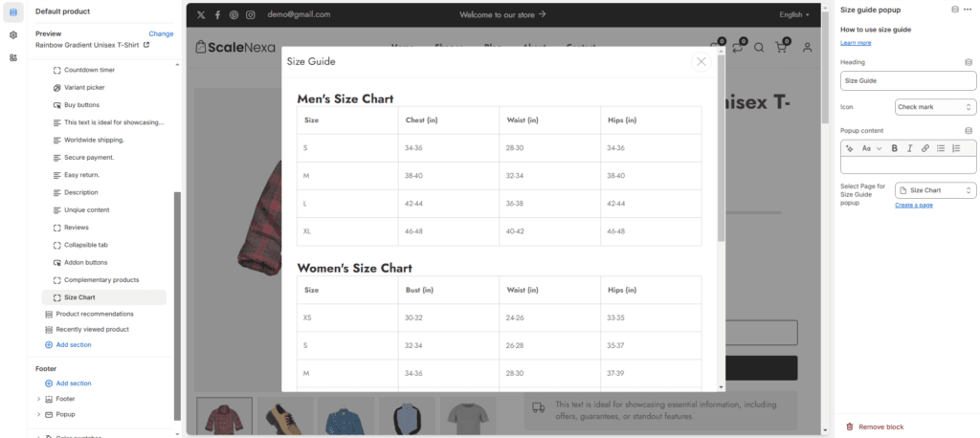Open Theme settings gear icon

click(13, 35)
